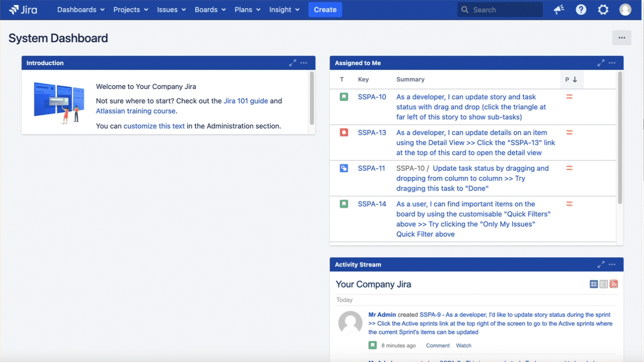Open issue SSPA-11 key link
The image size is (644, 362).
coord(371,168)
